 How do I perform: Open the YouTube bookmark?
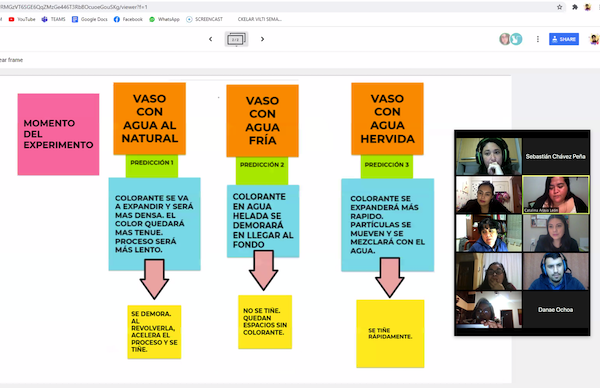pyautogui.click(x=22, y=19)
